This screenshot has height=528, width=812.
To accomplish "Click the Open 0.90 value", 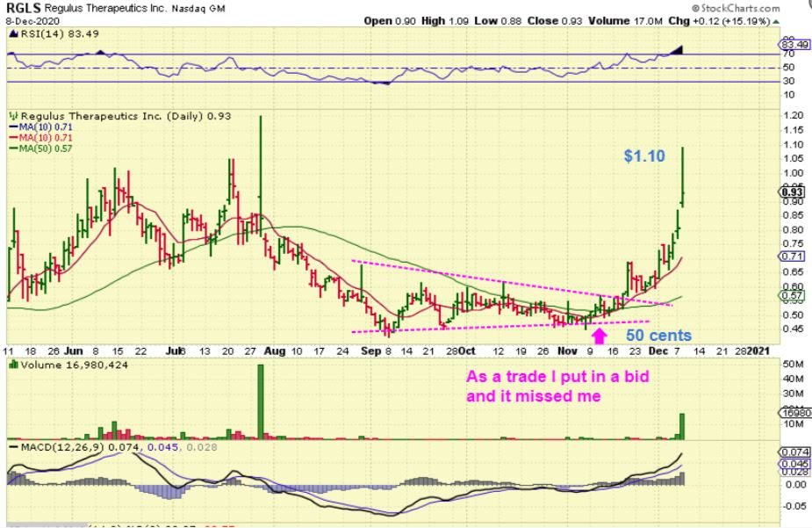I will click(x=390, y=21).
